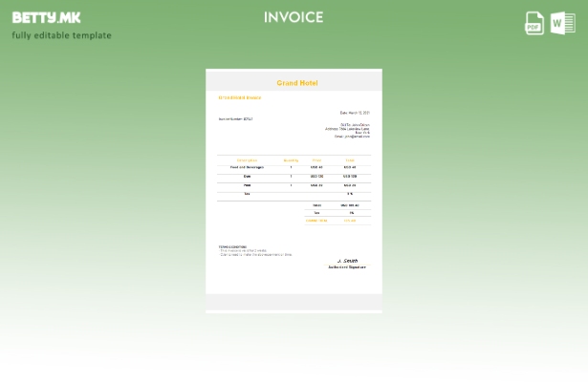Click the invoice number line
This screenshot has height=382, width=588.
point(235,119)
